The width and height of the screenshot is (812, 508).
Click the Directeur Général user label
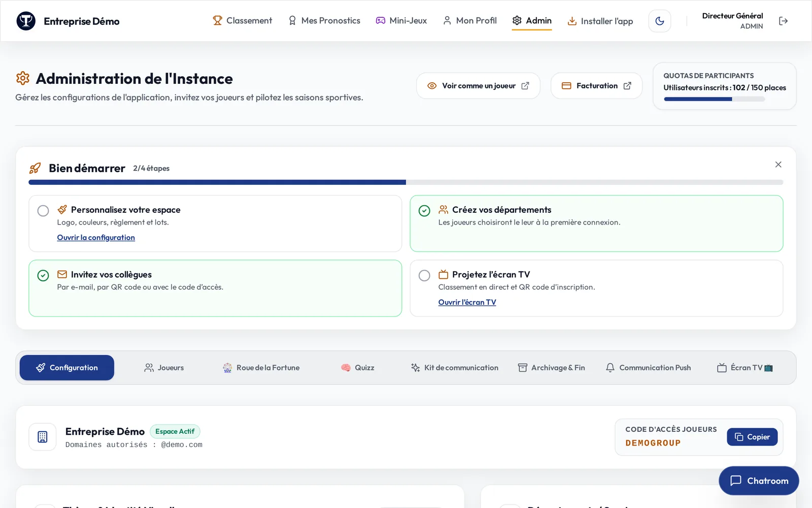pyautogui.click(x=732, y=16)
